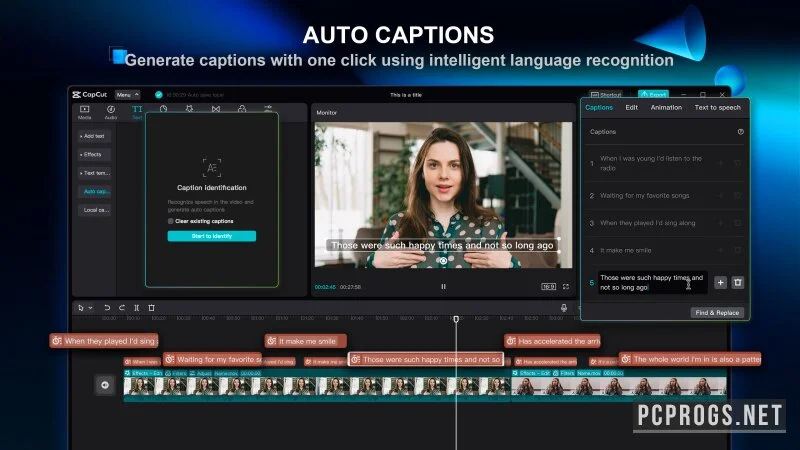Select the caption overlay on the video
800x450 pixels.
[442, 245]
